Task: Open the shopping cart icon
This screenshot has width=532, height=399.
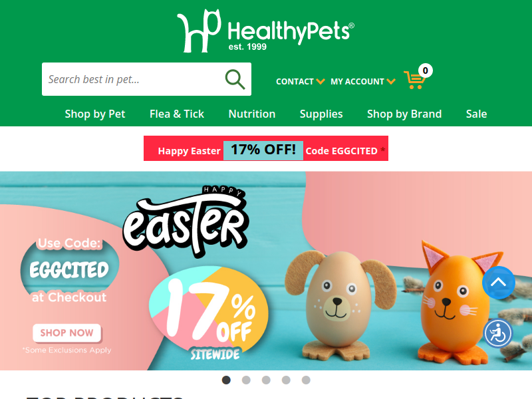Action: point(414,80)
